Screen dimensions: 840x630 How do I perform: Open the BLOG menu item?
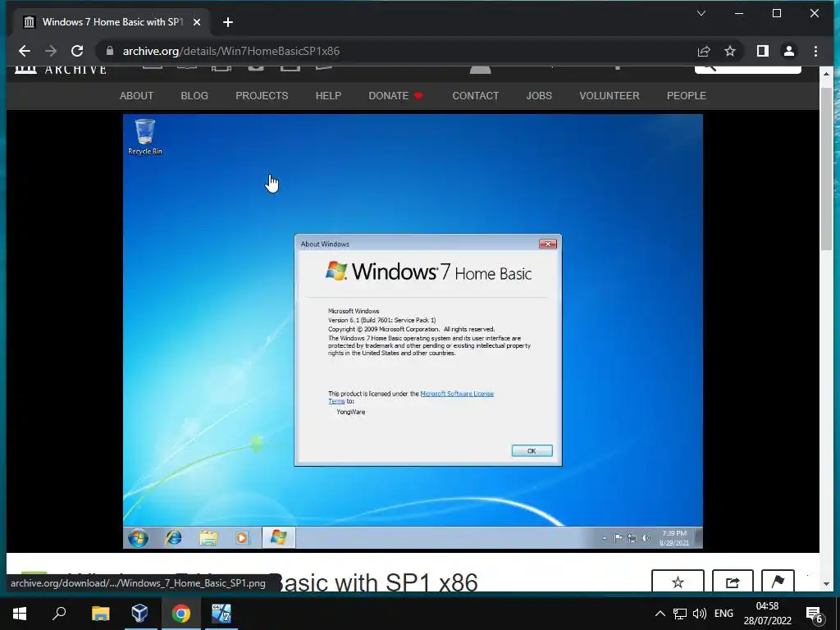[x=194, y=96]
